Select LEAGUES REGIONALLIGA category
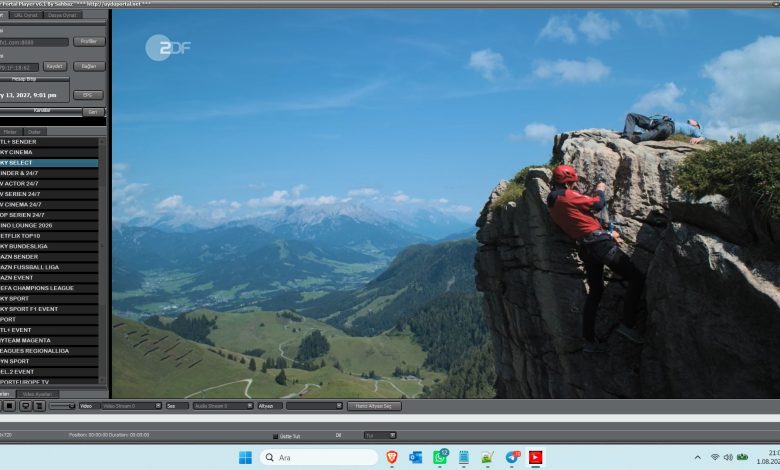 click(49, 351)
